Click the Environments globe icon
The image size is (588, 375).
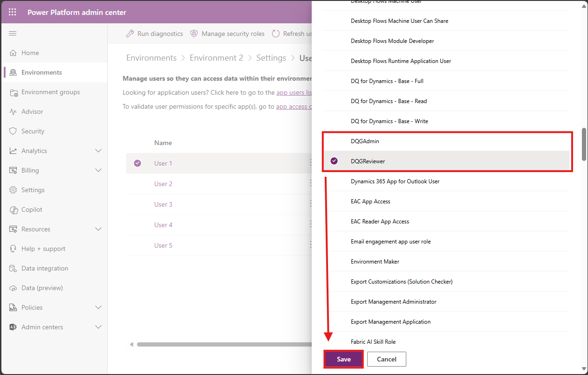(13, 72)
